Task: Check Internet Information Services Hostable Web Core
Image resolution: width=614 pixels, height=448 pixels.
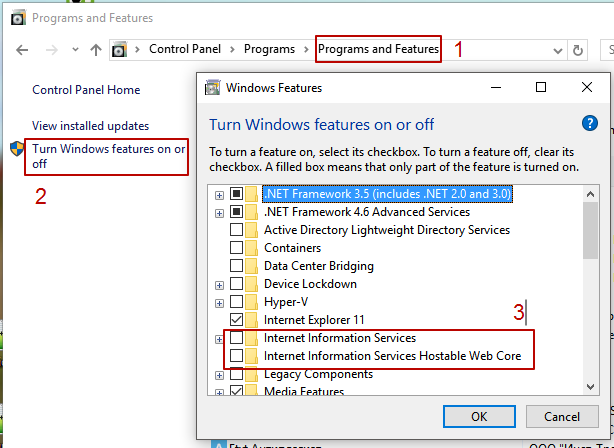Action: point(237,356)
